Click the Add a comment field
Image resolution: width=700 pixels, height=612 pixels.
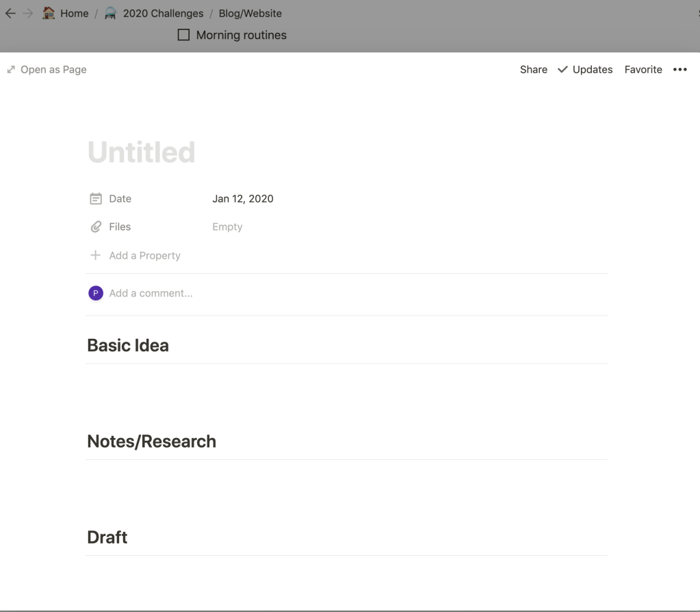pyautogui.click(x=151, y=293)
